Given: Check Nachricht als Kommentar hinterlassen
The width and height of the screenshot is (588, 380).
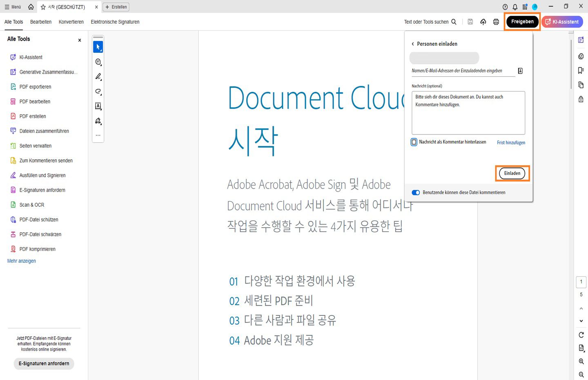Looking at the screenshot, I should click(414, 142).
